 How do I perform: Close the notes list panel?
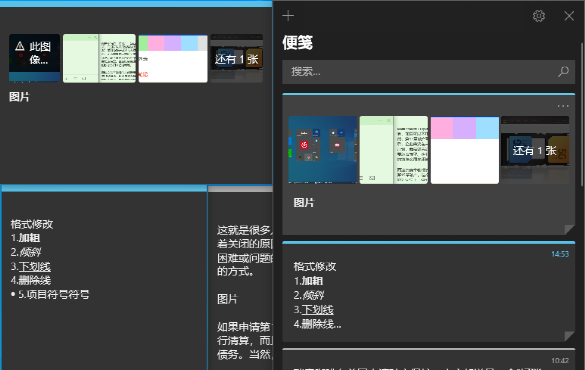click(569, 16)
